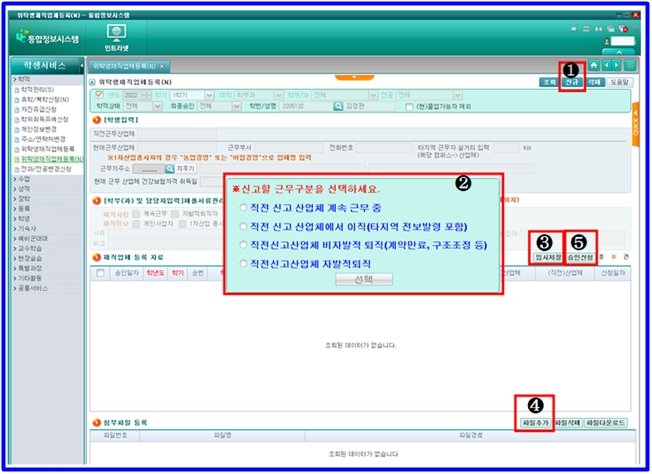Click the 학번/성명 number field
This screenshot has width=652, height=474.
point(306,106)
